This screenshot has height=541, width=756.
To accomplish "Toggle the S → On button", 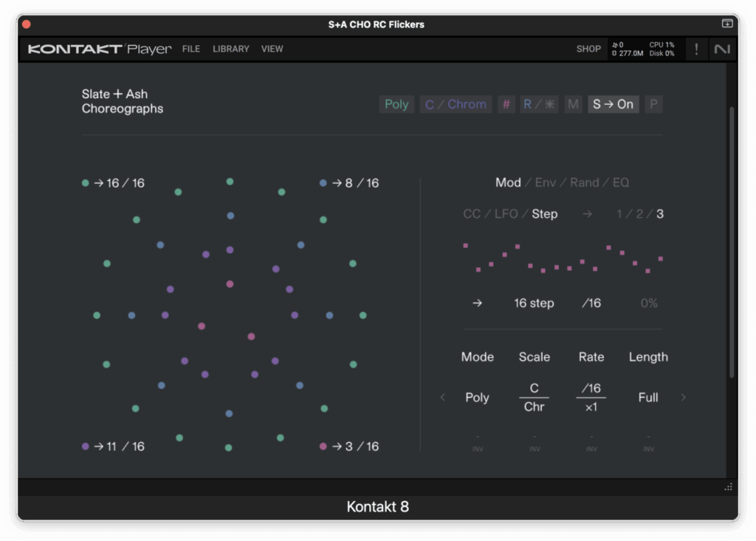I will [613, 104].
